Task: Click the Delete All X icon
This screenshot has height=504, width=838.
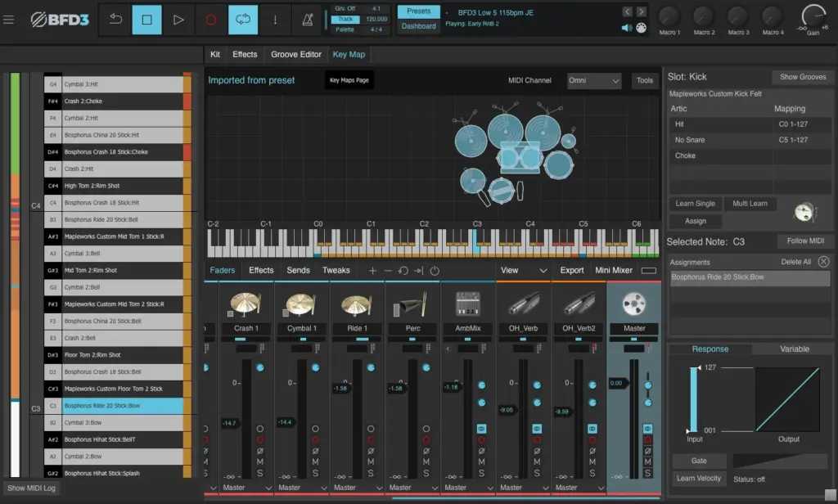Action: pos(823,262)
